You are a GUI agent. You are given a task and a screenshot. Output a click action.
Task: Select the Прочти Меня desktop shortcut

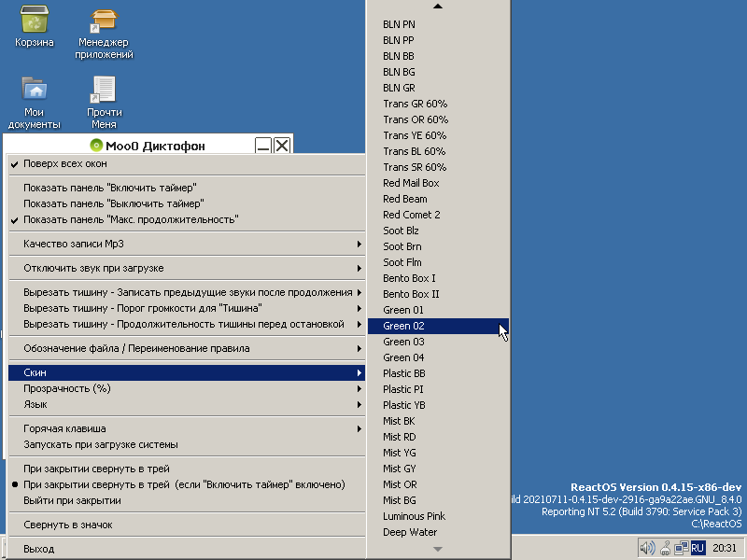tap(104, 103)
